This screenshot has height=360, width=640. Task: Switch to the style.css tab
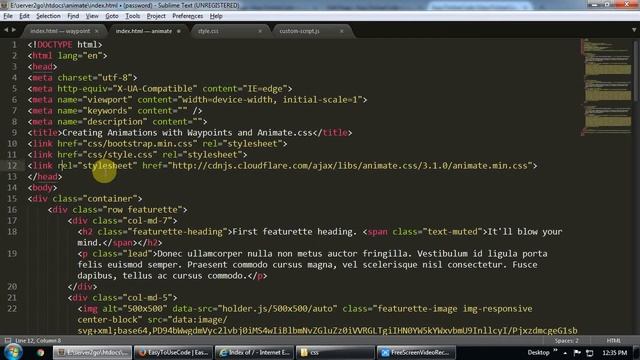coord(208,31)
